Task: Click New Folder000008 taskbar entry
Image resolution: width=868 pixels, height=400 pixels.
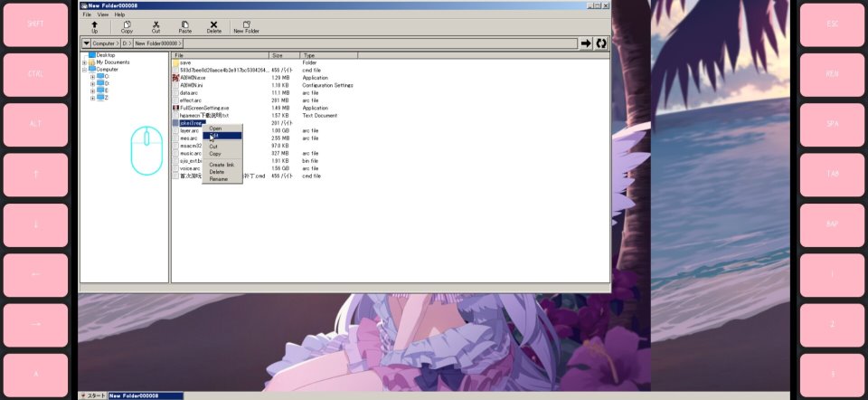Action: pos(146,395)
